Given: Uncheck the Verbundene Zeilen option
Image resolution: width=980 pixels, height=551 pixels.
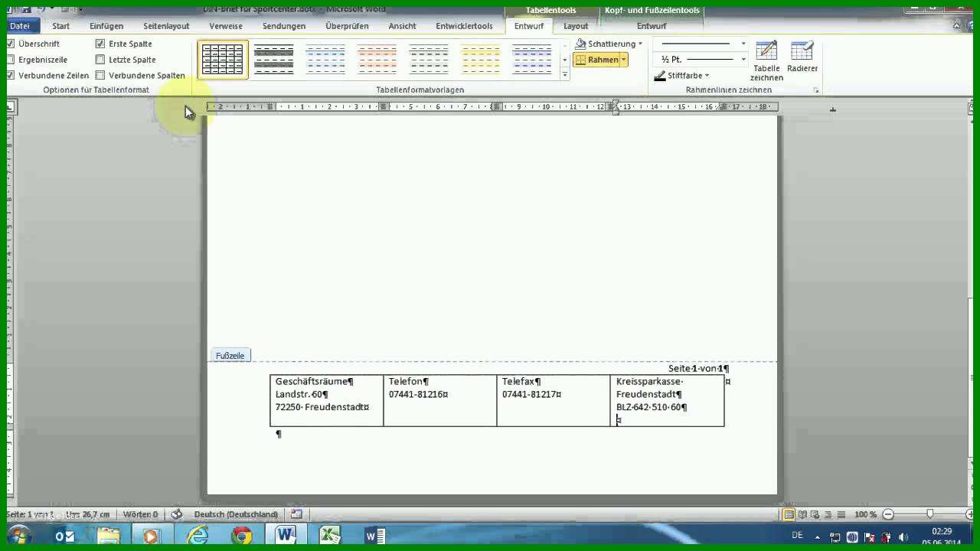Looking at the screenshot, I should tap(11, 75).
